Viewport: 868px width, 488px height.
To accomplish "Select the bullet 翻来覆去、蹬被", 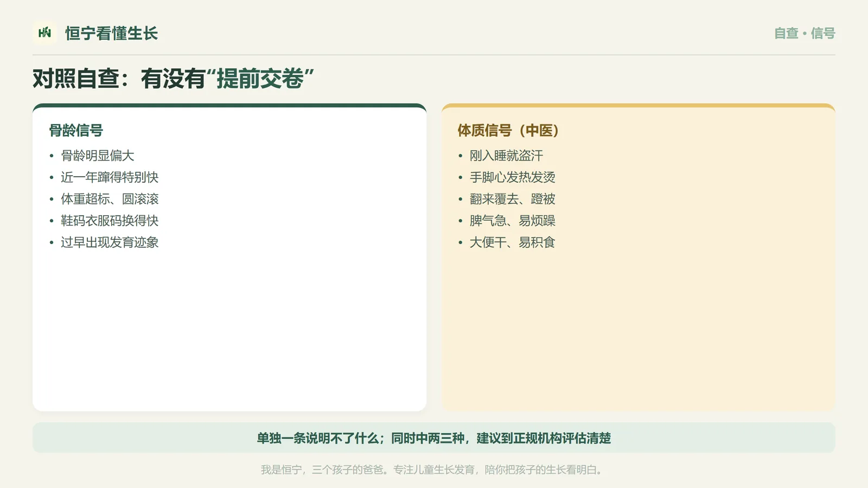I will click(x=513, y=199).
